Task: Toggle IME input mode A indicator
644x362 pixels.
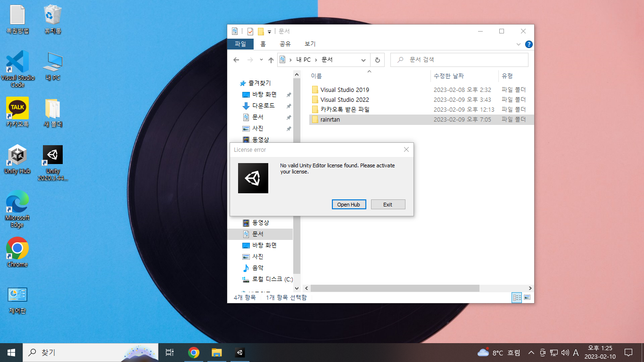Action: tap(576, 353)
